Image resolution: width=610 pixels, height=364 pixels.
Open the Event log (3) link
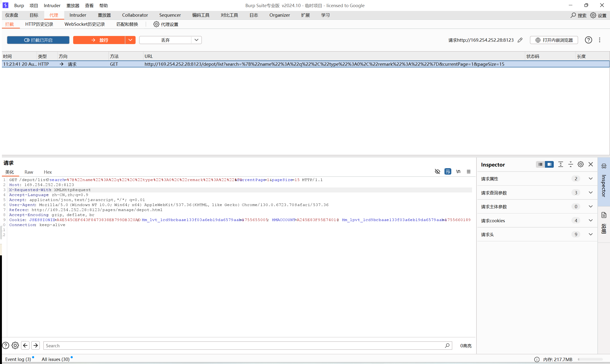[x=18, y=359]
